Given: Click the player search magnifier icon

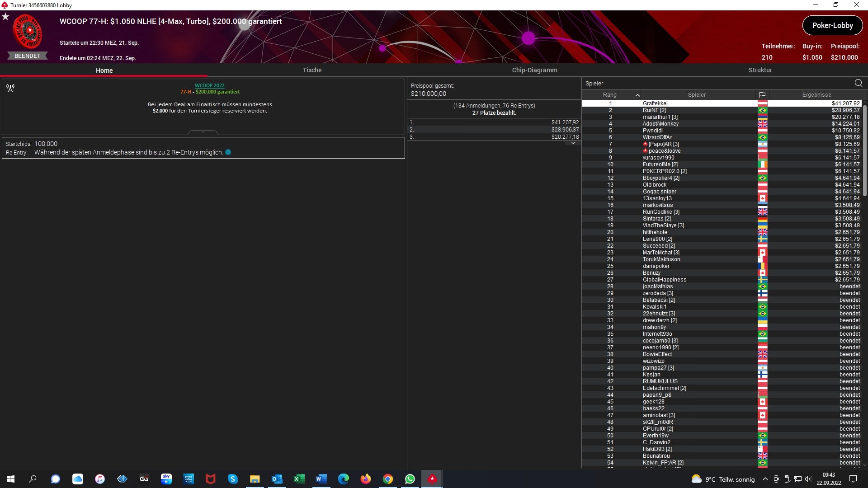Looking at the screenshot, I should pos(859,83).
